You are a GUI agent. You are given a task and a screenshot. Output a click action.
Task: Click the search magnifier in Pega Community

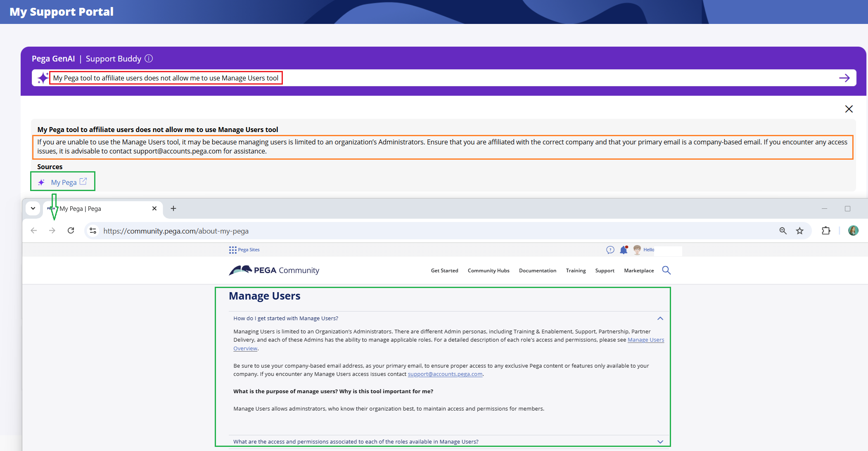coord(666,270)
